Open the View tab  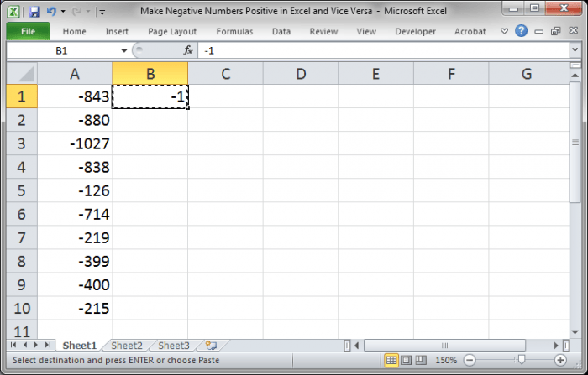coord(366,32)
